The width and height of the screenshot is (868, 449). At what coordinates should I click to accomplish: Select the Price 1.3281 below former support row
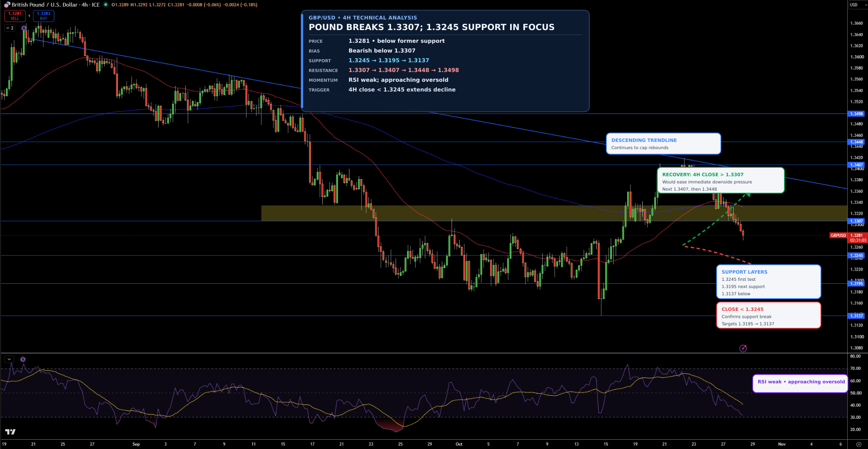[x=377, y=41]
